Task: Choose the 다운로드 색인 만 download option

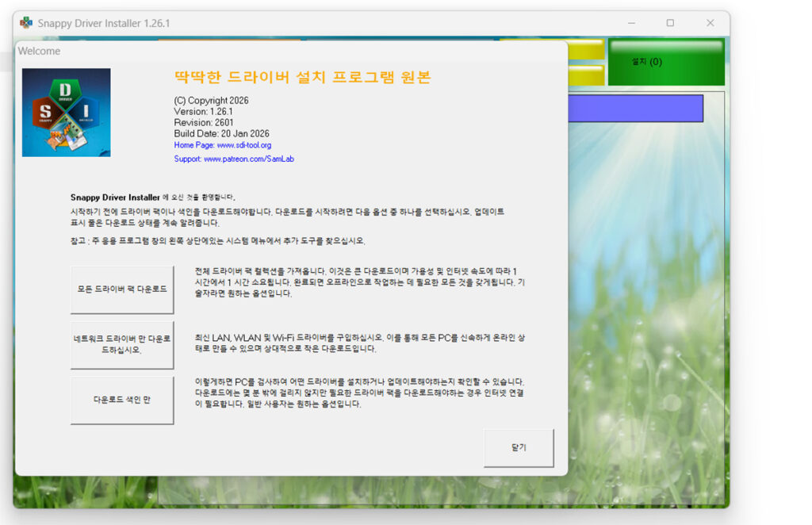Action: (x=122, y=400)
